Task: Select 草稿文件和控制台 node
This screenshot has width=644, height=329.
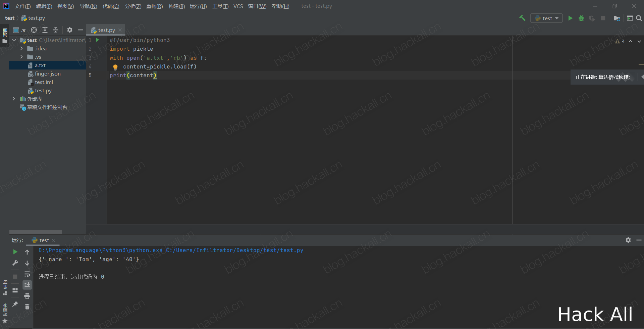Action: pos(47,107)
